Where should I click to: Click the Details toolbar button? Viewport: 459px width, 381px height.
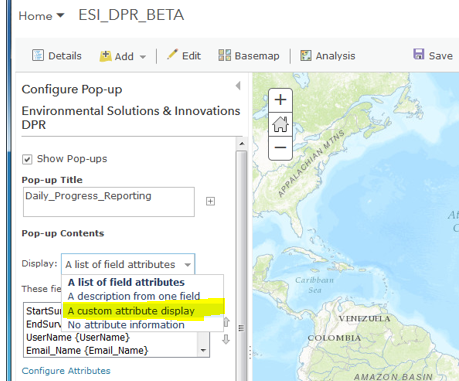[57, 56]
